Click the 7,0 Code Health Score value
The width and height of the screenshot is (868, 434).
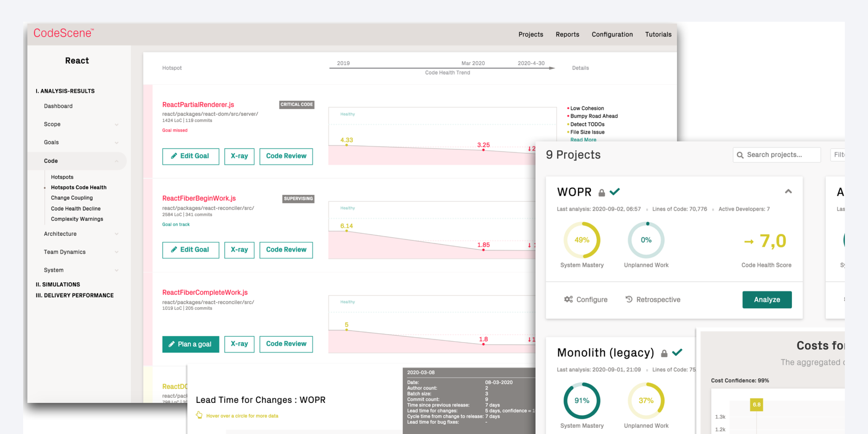point(773,241)
